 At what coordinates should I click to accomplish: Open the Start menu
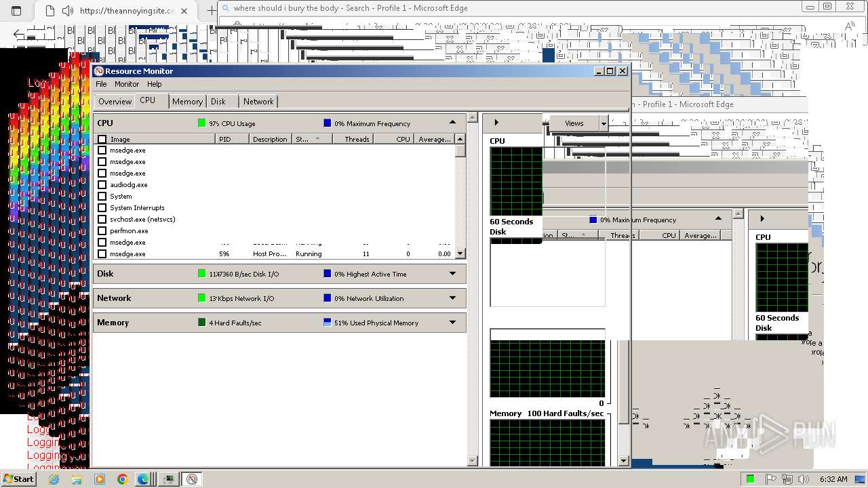18,479
